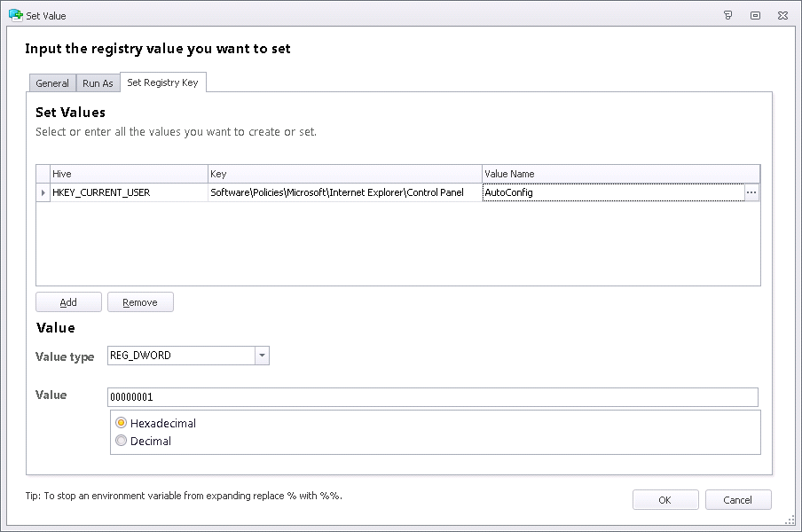802x532 pixels.
Task: Dismiss the dialog with Cancel
Action: (738, 499)
